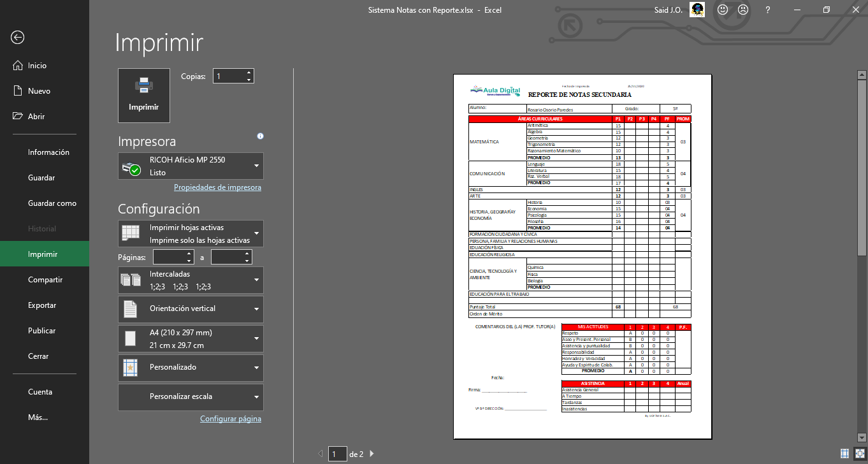
Task: Select Guardar como in sidebar
Action: (52, 203)
